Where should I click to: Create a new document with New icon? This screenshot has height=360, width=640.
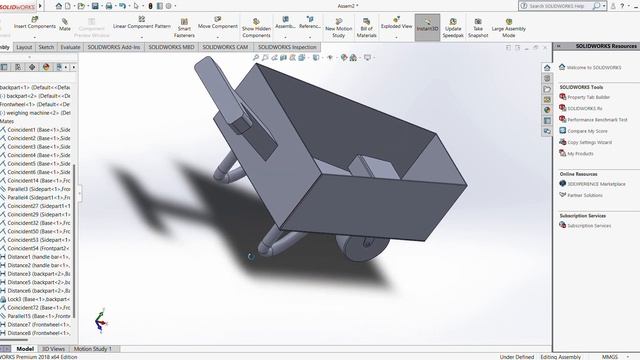68,6
